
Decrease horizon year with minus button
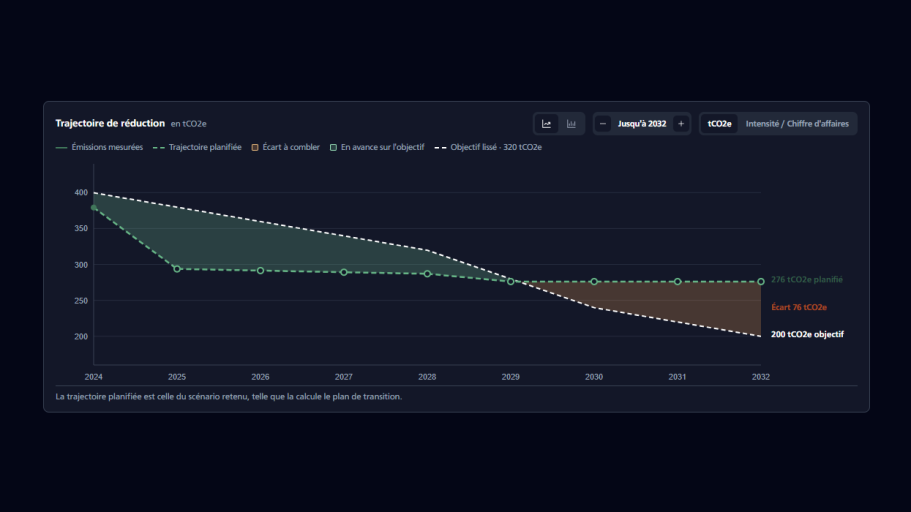coord(603,124)
